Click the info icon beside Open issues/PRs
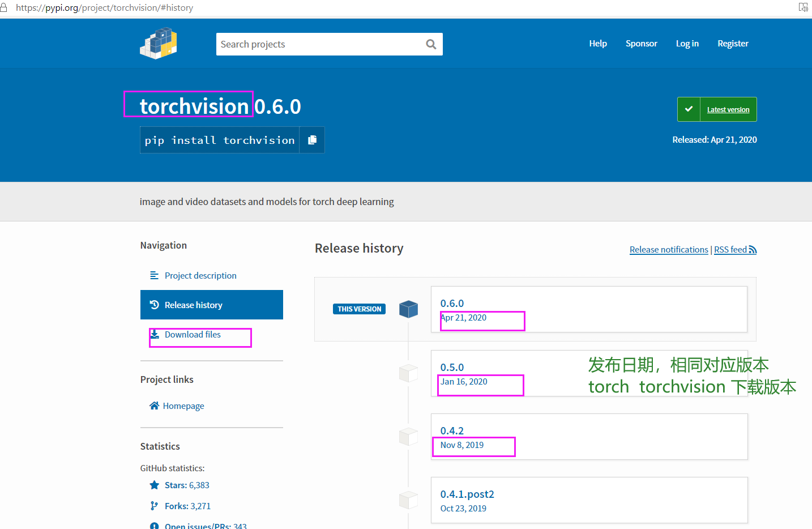Image resolution: width=812 pixels, height=529 pixels. (154, 525)
